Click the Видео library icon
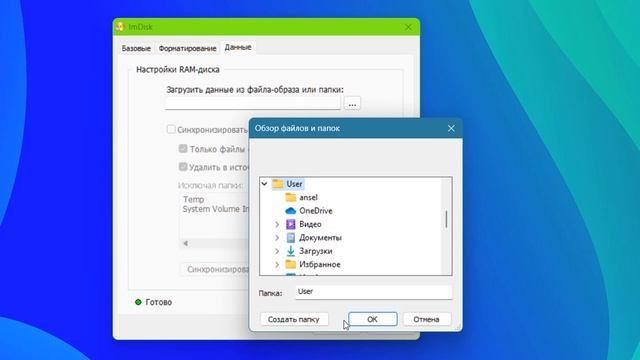This screenshot has width=640, height=360. 291,224
